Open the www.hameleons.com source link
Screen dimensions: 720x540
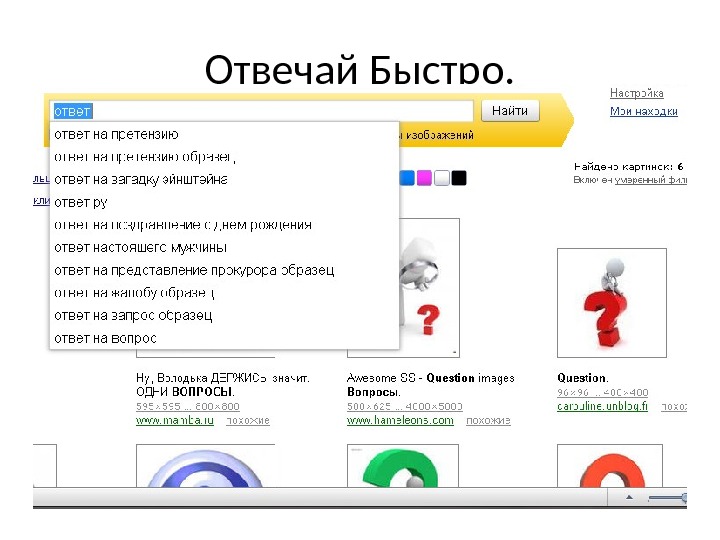tap(400, 421)
